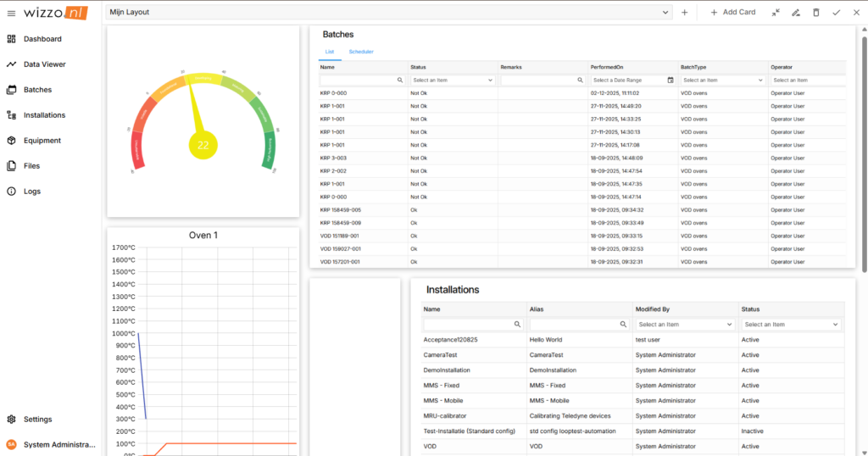
Task: Click the Installations hierarchy icon
Action: click(11, 115)
